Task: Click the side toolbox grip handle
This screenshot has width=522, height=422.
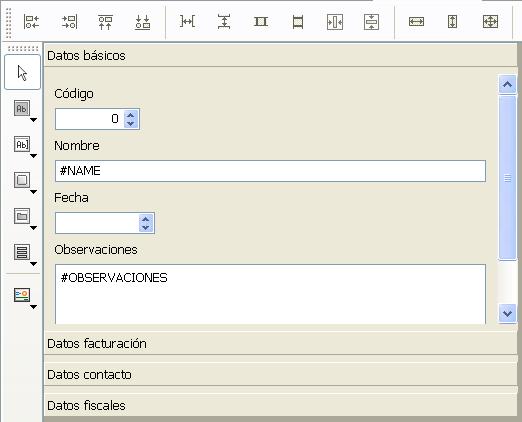Action: click(23, 49)
